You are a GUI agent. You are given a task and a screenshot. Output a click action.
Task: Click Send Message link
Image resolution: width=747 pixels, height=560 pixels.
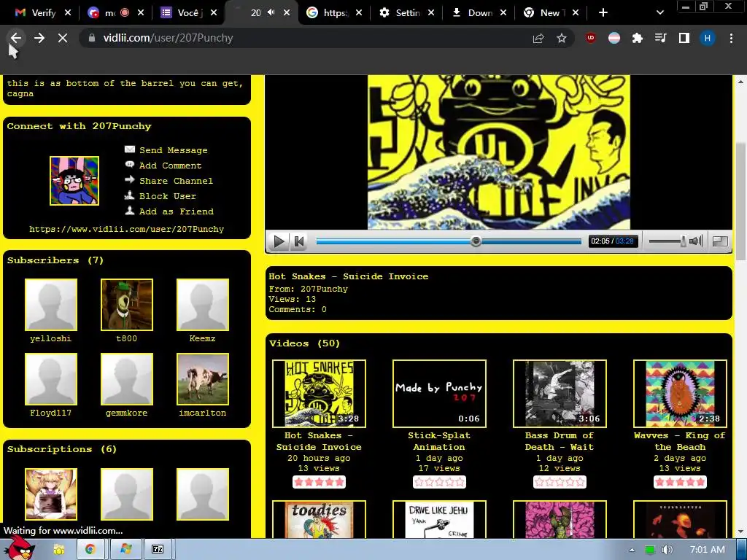pyautogui.click(x=174, y=150)
